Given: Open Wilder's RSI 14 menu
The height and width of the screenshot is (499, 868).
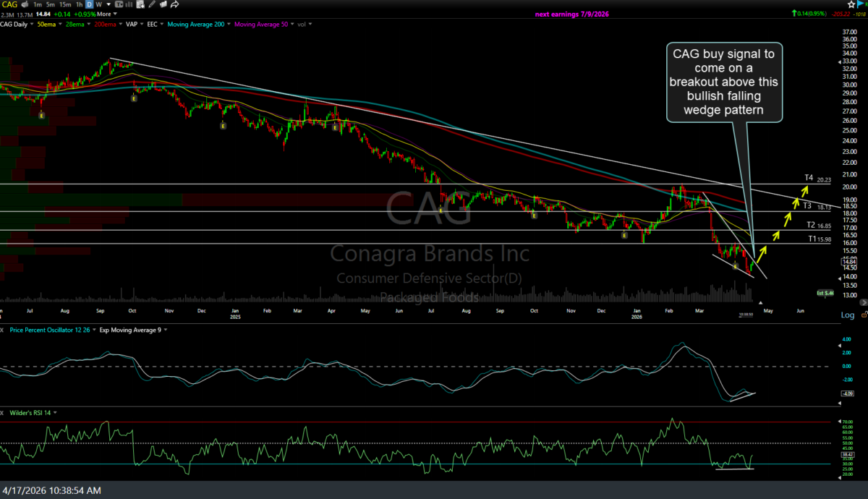Looking at the screenshot, I should click(x=56, y=412).
